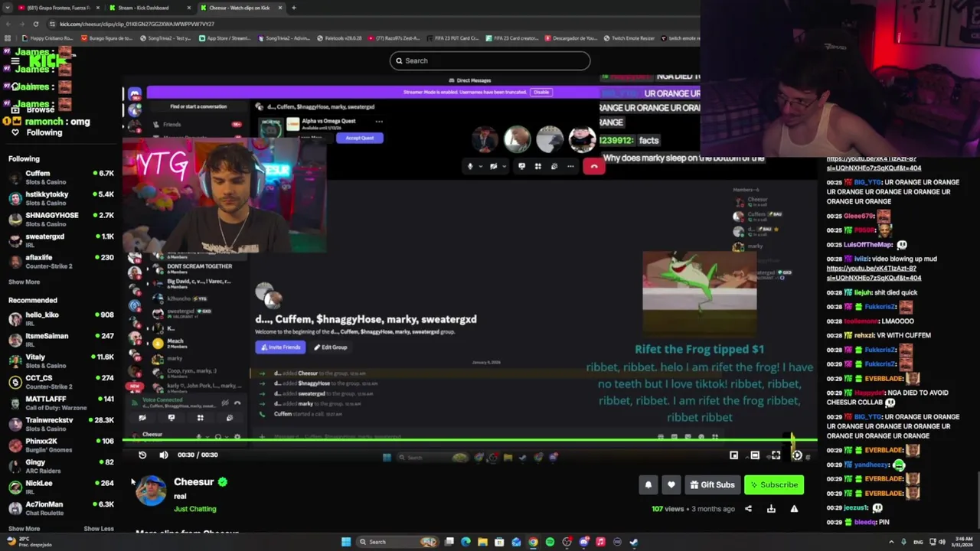This screenshot has width=980, height=551.
Task: Open the Twitch Emote Resizer bookmark
Action: 629,38
